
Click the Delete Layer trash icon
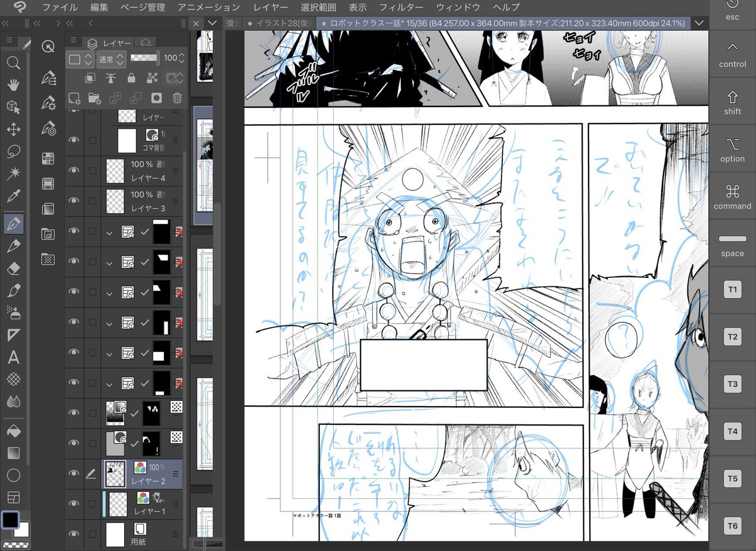(x=178, y=98)
